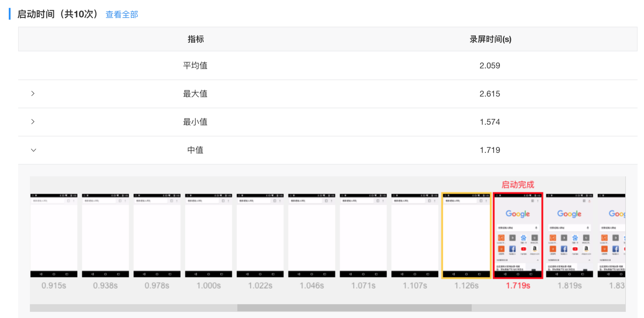Click the partially visible last frame thumbnail
The image size is (644, 318).
click(x=612, y=235)
